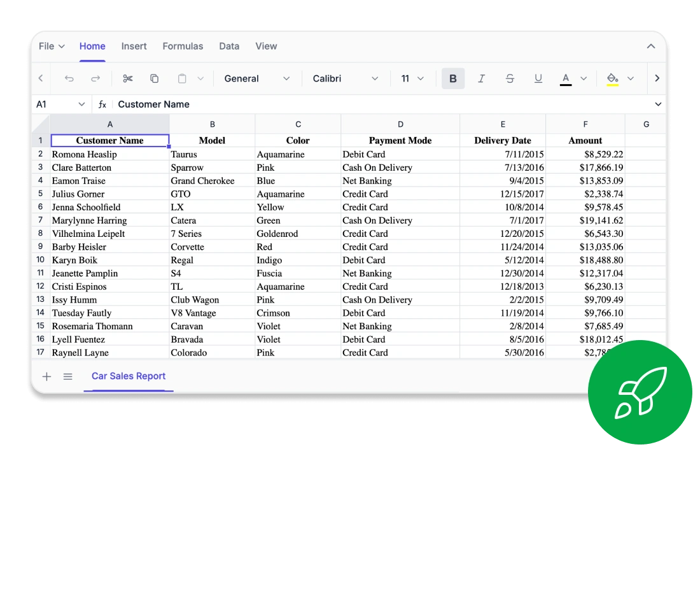Apply strikethrough formatting
700x591 pixels.
510,78
